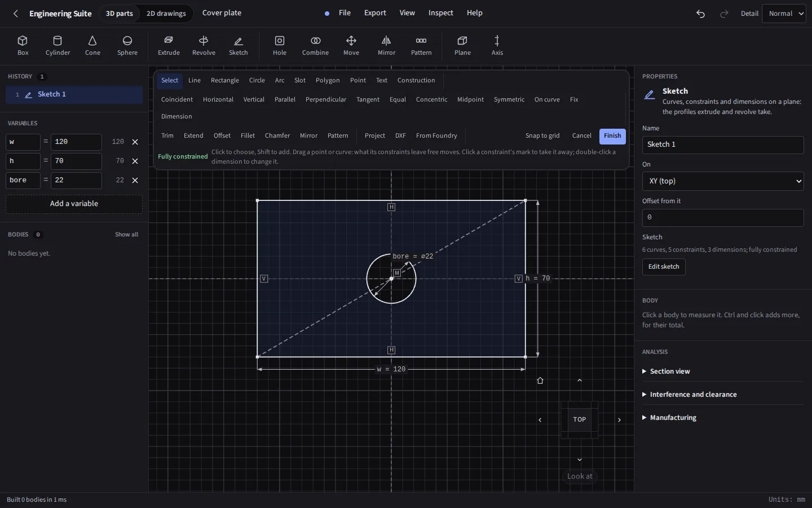
Task: Open the Pattern tool in the top toolbar
Action: 421,45
